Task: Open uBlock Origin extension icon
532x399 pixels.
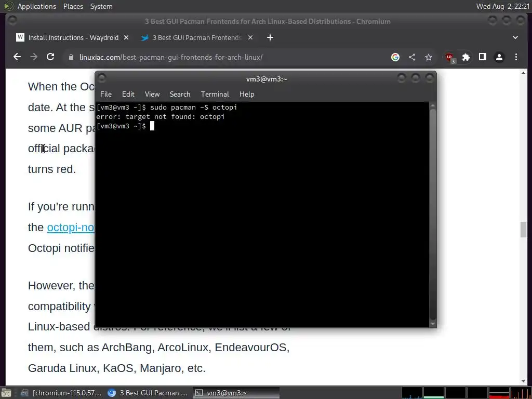Action: (450, 58)
